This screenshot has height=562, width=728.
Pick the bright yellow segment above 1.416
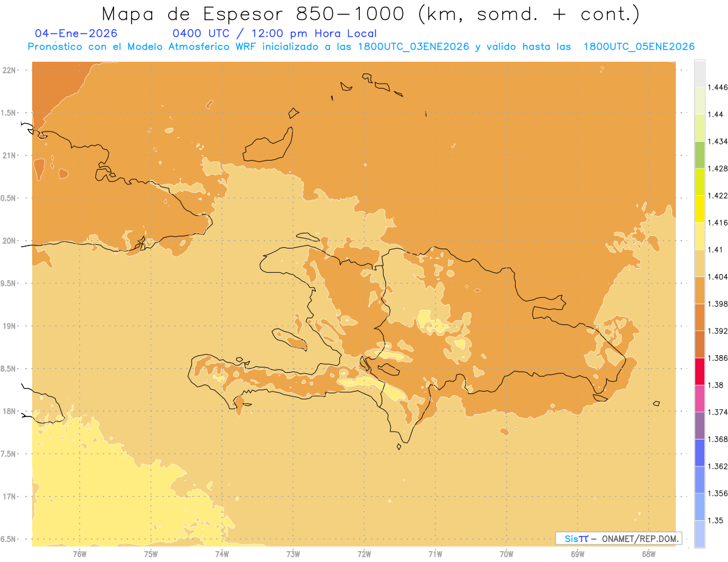699,209
